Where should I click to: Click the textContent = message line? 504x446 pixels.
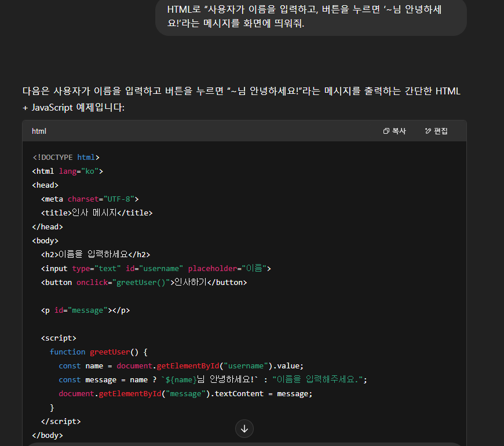(185, 394)
